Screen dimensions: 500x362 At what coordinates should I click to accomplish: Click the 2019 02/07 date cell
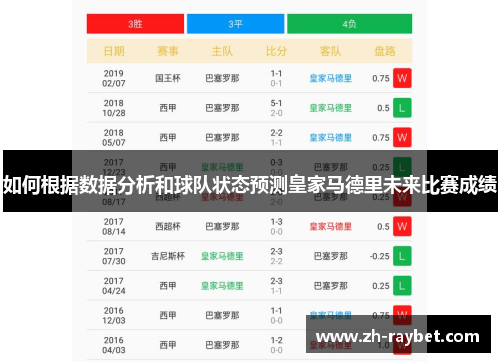tap(114, 78)
